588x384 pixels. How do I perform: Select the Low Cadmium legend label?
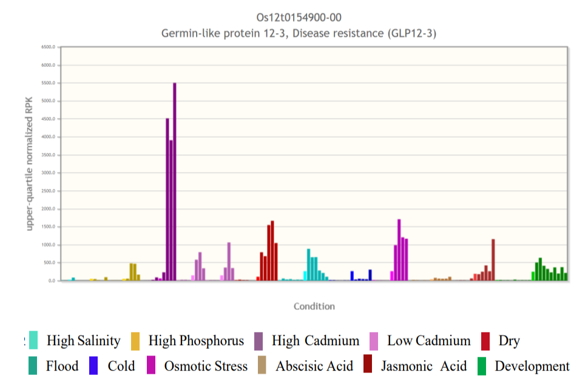coord(429,341)
